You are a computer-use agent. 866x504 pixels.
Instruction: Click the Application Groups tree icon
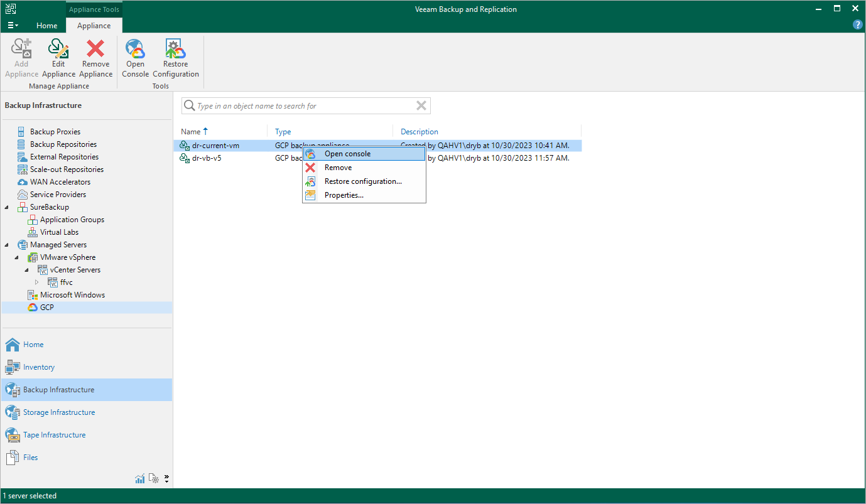tap(33, 220)
